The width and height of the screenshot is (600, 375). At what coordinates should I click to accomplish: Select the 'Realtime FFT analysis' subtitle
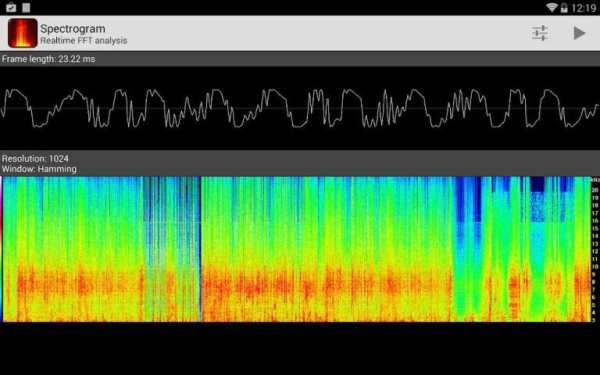(84, 41)
